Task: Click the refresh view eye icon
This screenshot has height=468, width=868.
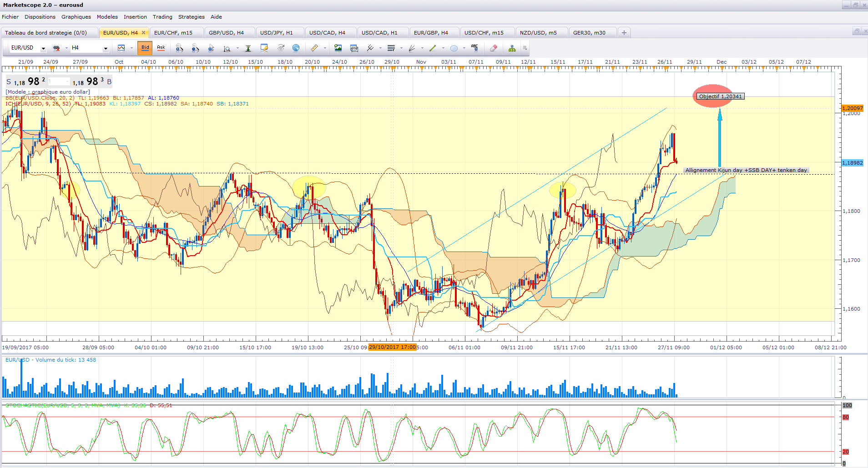Action: click(281, 48)
